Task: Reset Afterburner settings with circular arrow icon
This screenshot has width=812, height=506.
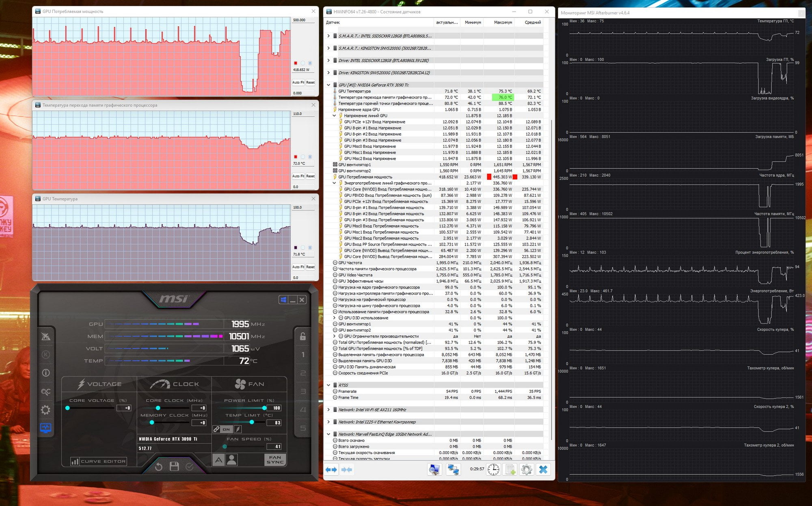Action: coord(159,467)
